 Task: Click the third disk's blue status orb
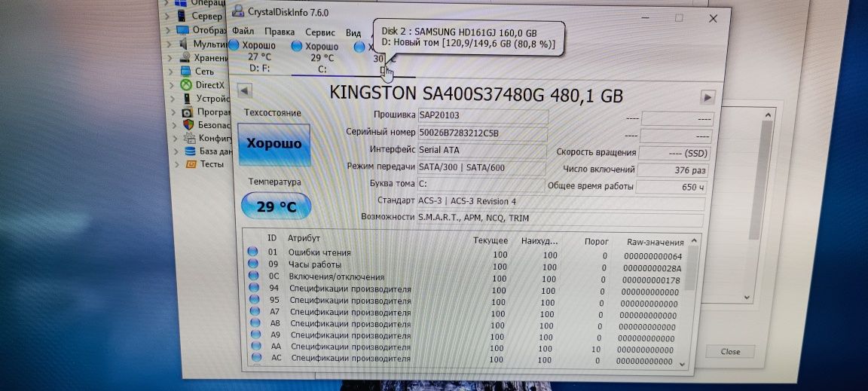click(x=360, y=47)
